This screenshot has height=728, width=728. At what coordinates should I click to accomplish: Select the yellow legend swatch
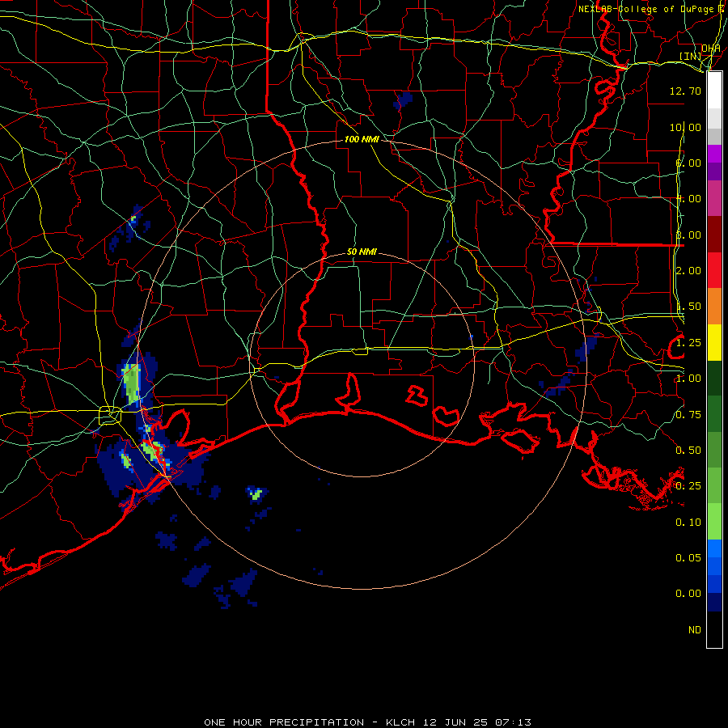(714, 342)
